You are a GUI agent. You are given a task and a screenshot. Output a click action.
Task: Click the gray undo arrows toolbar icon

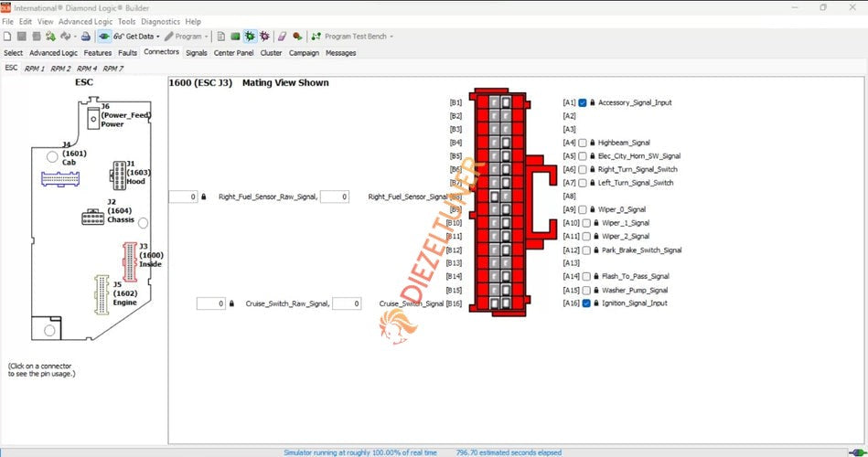(65, 37)
